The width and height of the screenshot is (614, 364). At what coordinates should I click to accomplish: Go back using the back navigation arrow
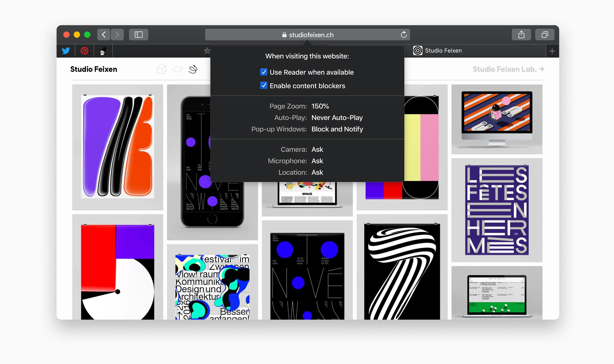coord(103,35)
